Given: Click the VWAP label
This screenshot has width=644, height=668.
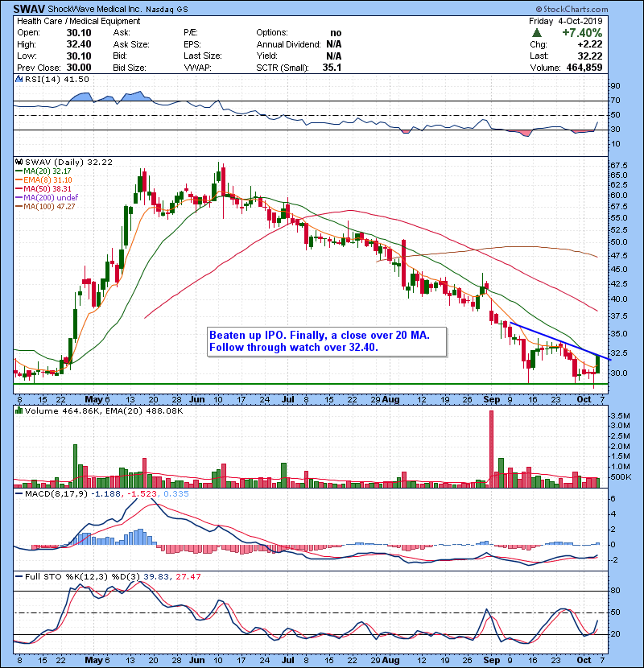Looking at the screenshot, I should 197,68.
